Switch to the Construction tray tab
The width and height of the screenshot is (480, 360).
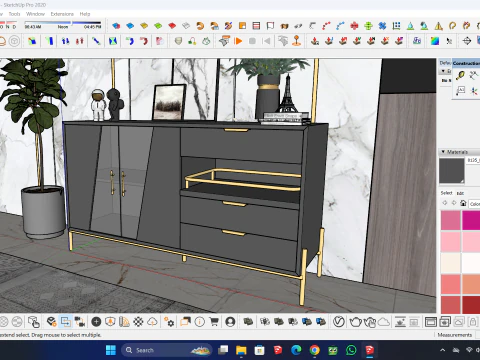click(466, 63)
